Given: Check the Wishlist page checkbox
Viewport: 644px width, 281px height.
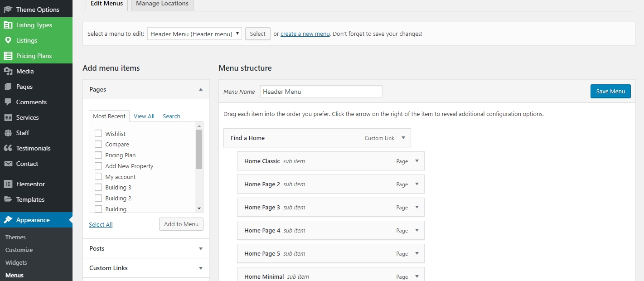Looking at the screenshot, I should pos(98,134).
